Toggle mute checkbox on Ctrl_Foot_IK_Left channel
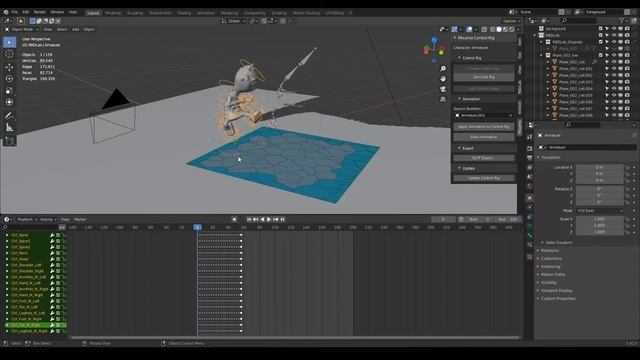640x360 pixels. (58, 301)
